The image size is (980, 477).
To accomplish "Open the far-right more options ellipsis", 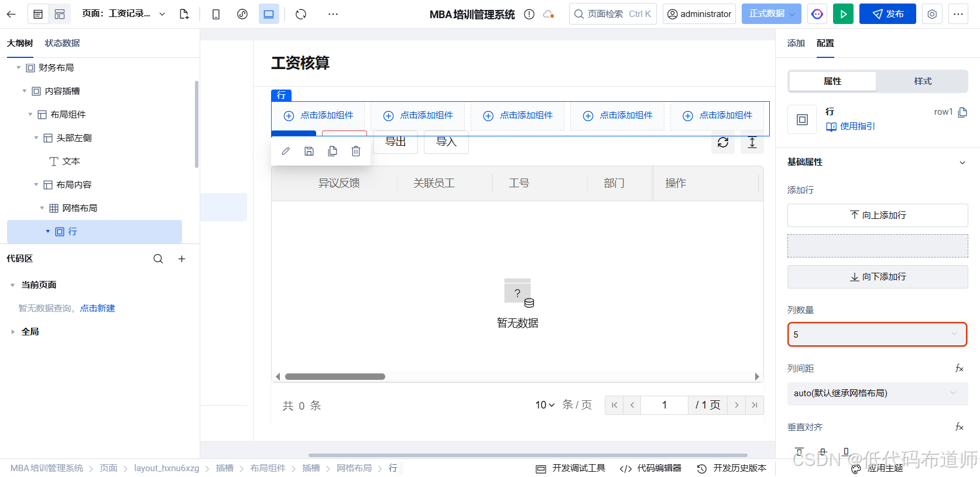I will click(x=958, y=14).
